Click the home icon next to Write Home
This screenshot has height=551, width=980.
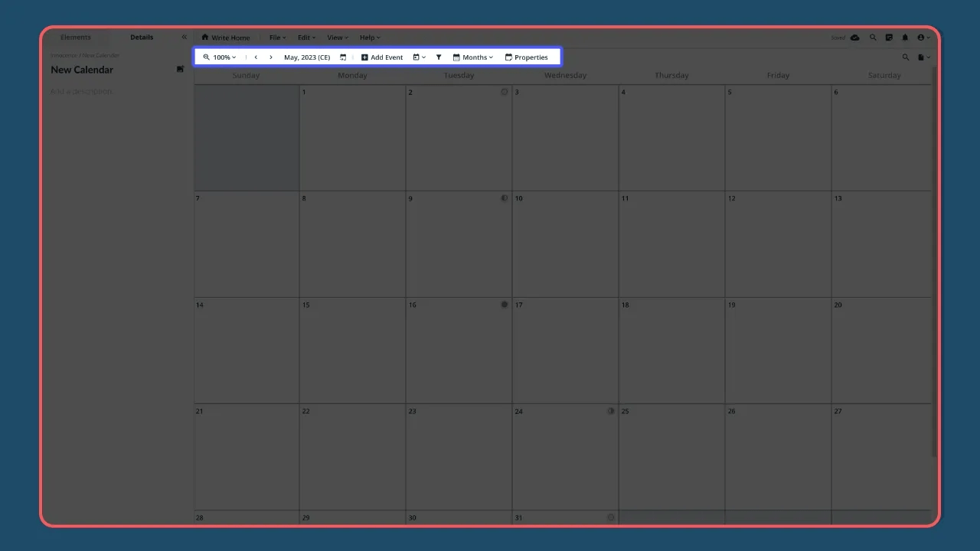tap(204, 37)
